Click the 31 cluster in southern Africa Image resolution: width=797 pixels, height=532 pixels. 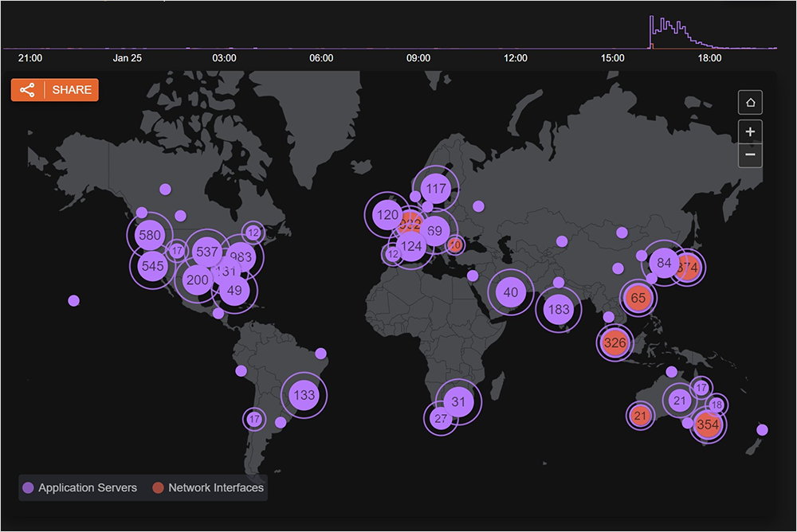pos(458,402)
